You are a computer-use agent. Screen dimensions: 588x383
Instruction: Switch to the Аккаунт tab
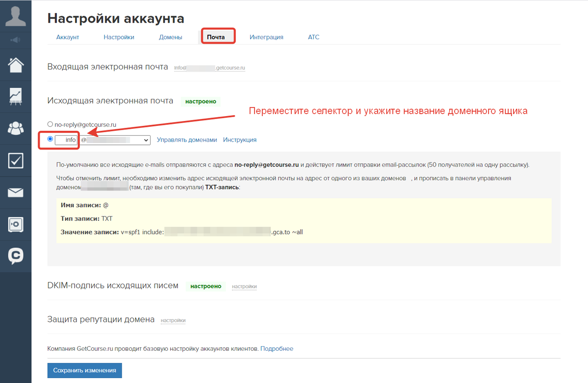[x=68, y=37]
